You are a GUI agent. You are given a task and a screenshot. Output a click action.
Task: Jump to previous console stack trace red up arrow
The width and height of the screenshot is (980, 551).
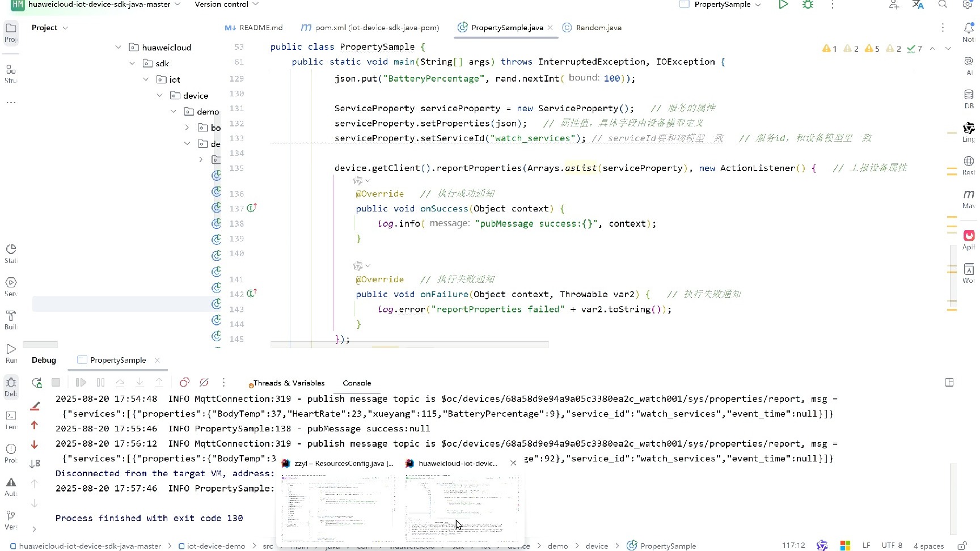[35, 425]
